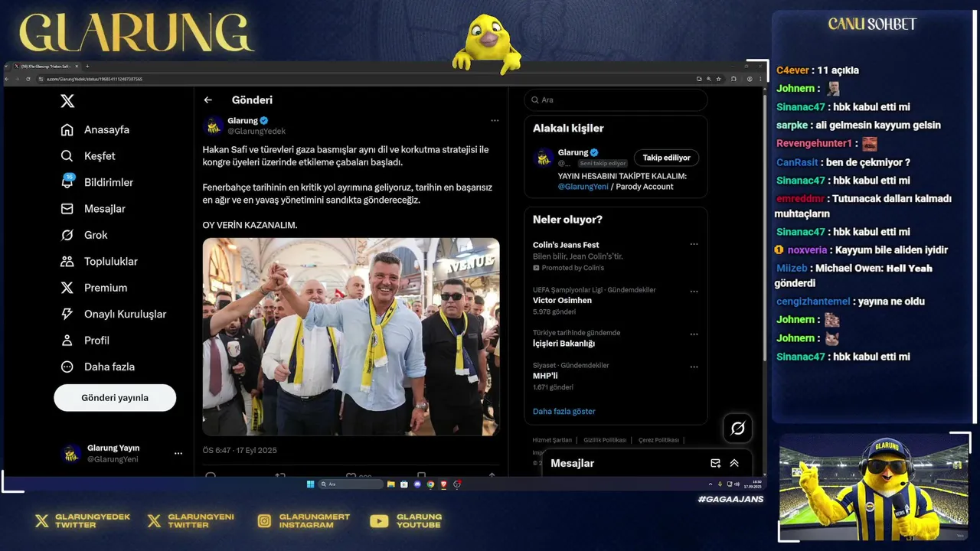The height and width of the screenshot is (551, 980).
Task: Open options for the İçişleri Bakanlığı trend
Action: click(x=694, y=334)
